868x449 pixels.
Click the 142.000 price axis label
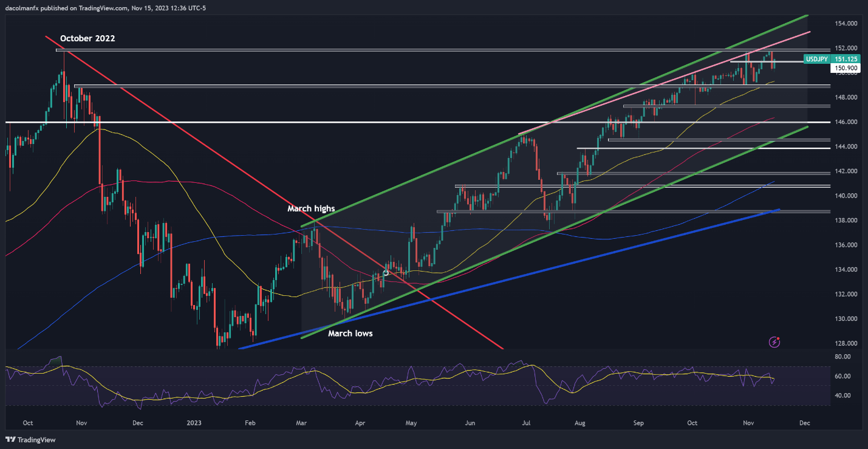coord(846,171)
